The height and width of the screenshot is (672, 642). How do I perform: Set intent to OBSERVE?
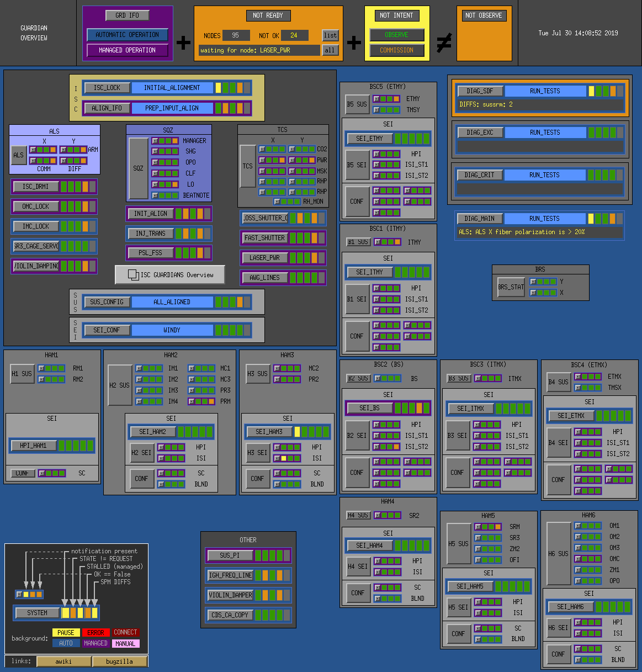396,35
